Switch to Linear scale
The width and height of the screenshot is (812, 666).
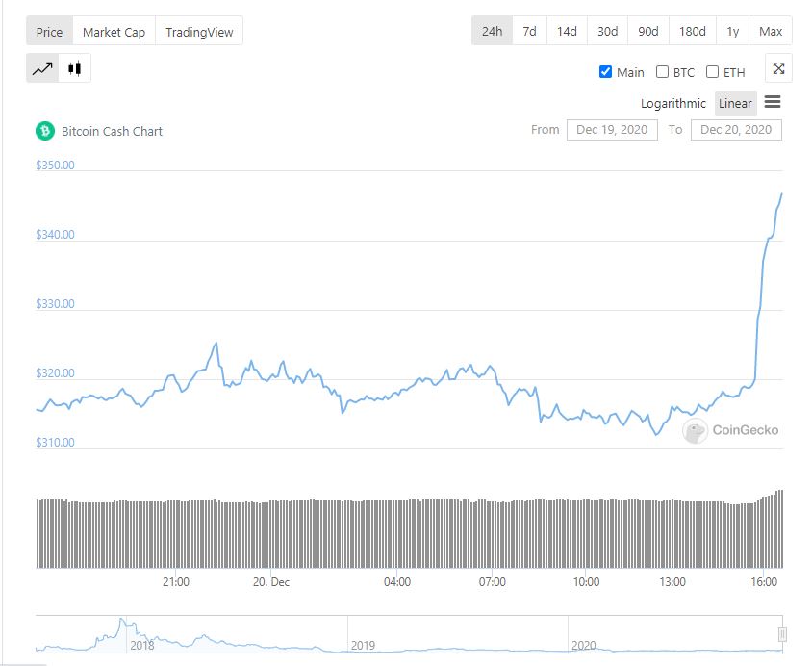(x=735, y=104)
